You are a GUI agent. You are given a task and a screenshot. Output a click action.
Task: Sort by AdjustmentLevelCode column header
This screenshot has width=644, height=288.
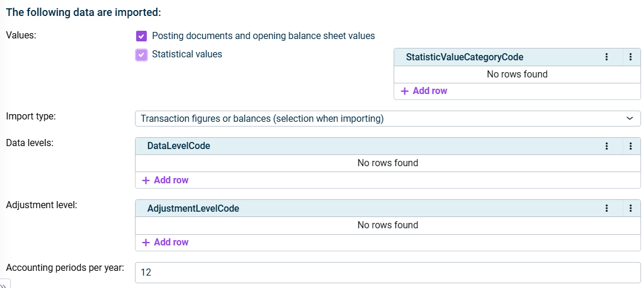pyautogui.click(x=193, y=208)
